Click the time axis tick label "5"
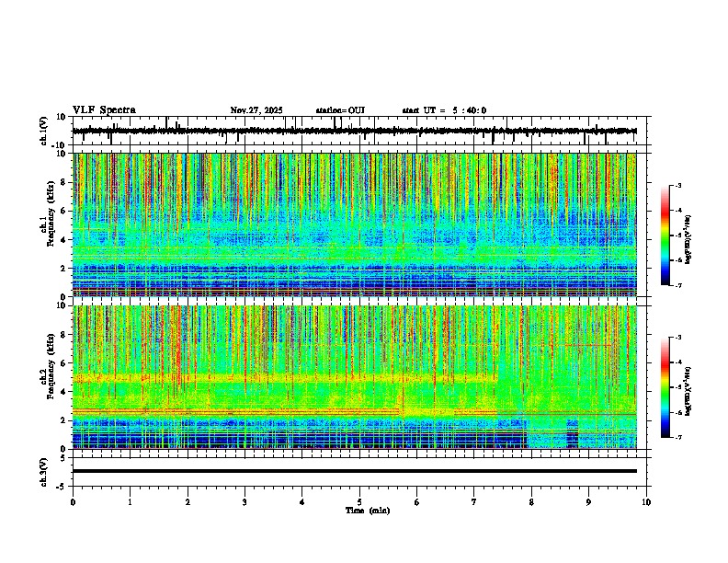Screen dimensions: 728x563 (359, 502)
